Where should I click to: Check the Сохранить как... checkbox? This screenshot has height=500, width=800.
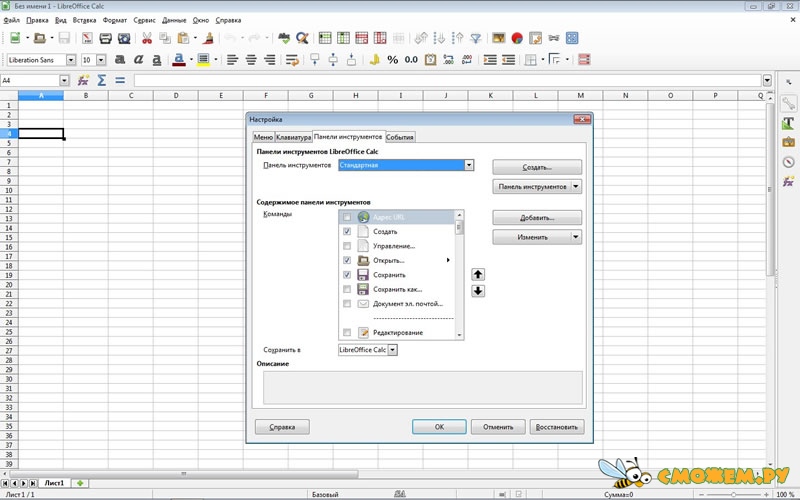[x=347, y=289]
